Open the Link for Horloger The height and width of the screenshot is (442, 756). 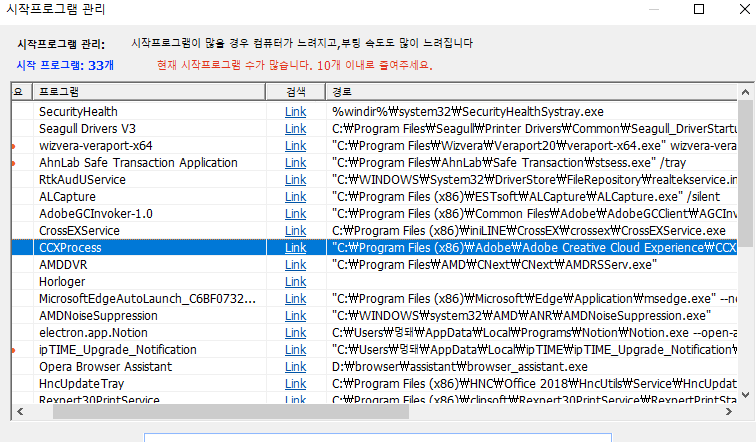point(295,281)
